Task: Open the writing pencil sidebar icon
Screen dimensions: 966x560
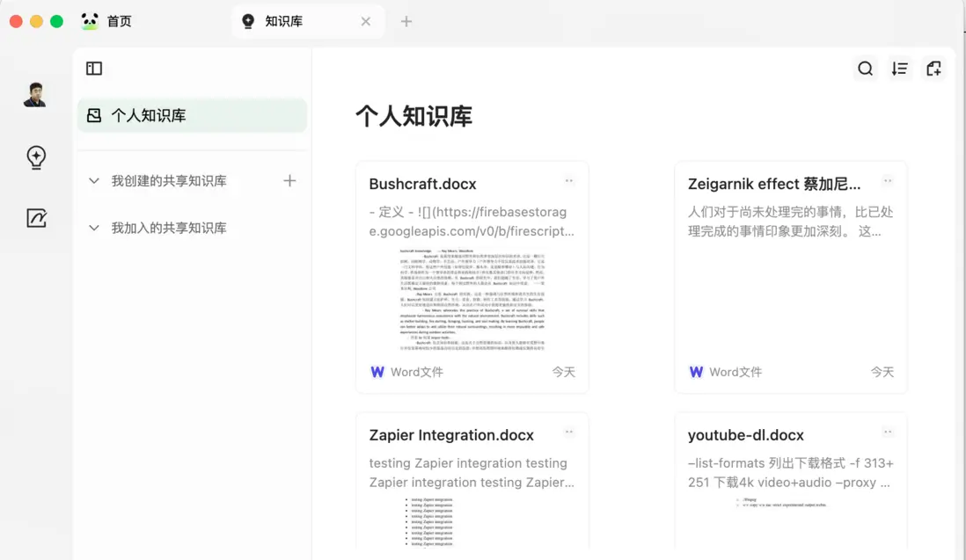Action: pyautogui.click(x=36, y=218)
